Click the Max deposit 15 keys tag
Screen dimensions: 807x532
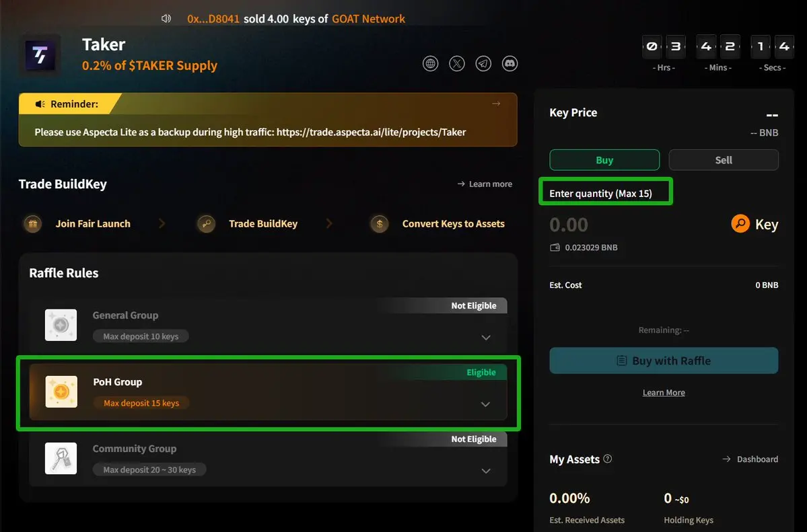click(x=141, y=403)
